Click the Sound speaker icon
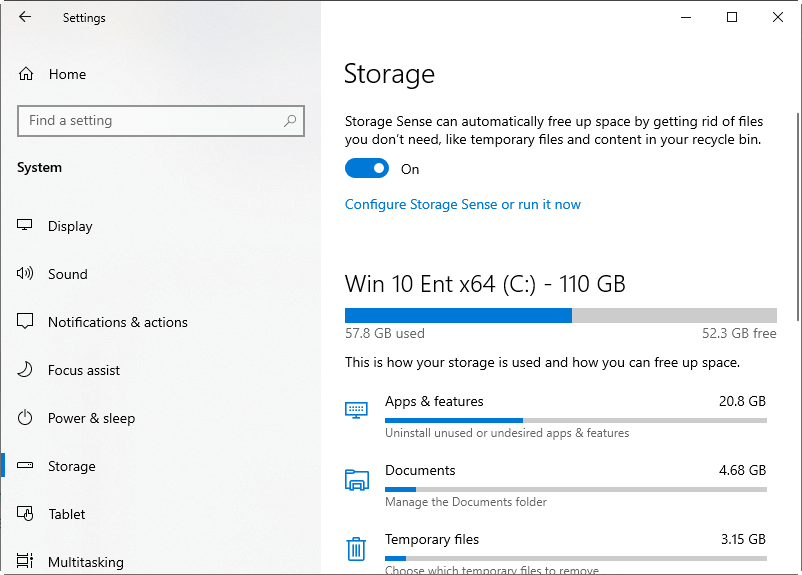Image resolution: width=802 pixels, height=575 pixels. tap(26, 274)
